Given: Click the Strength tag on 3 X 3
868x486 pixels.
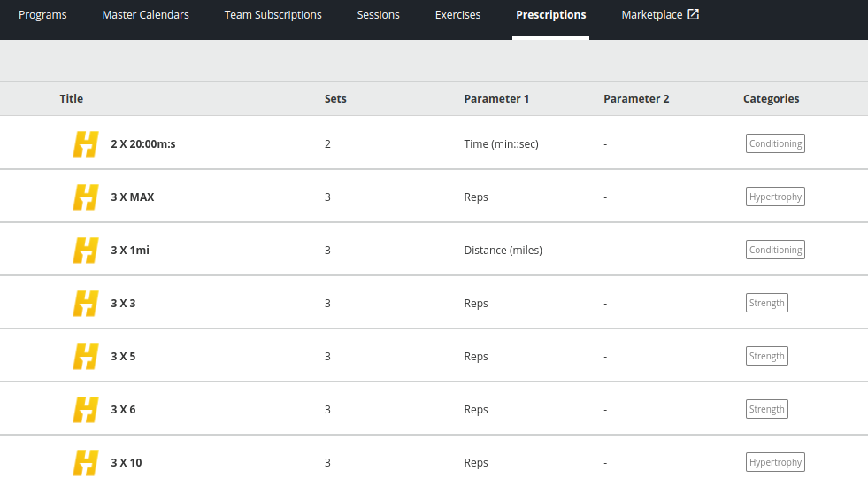Looking at the screenshot, I should point(766,303).
